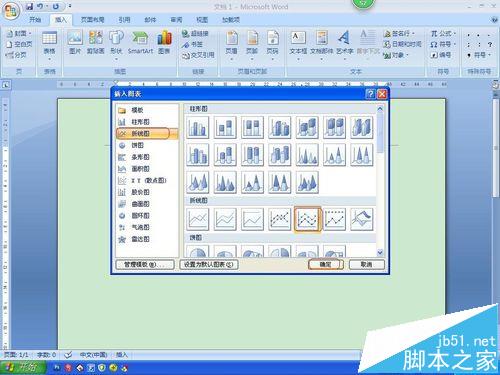Screen dimensions: 500x375
Task: Select Templates (模板) in chart type list
Action: 147,110
